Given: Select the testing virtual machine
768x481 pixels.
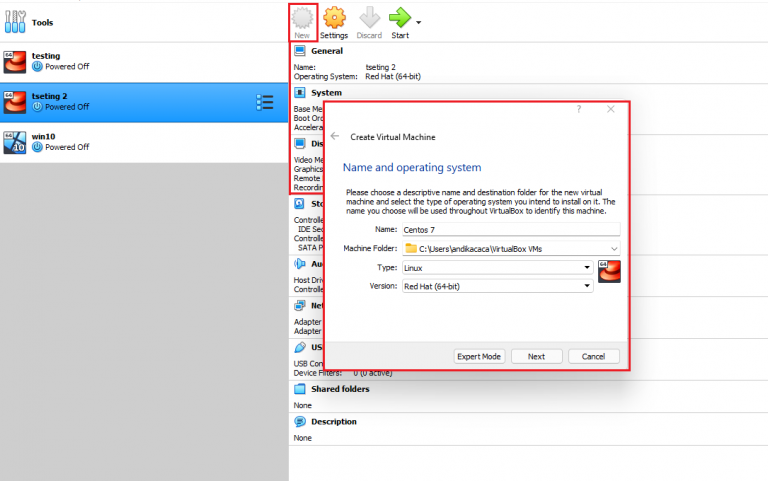Looking at the screenshot, I should (144, 62).
